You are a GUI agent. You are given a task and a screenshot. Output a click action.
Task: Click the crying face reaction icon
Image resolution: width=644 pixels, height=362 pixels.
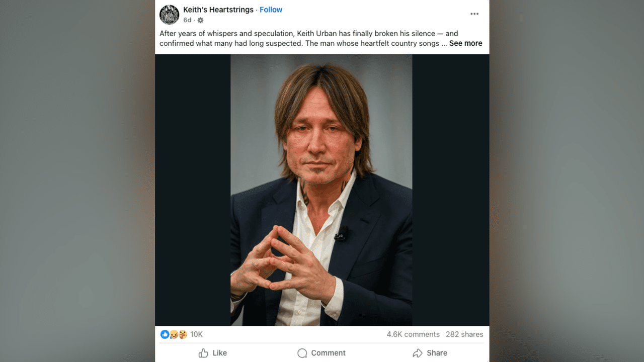coord(172,334)
